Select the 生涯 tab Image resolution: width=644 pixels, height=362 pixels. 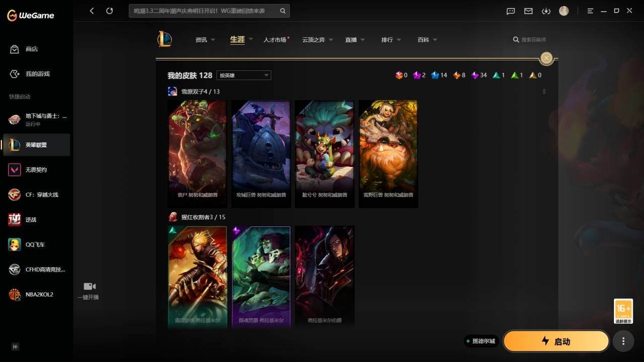(x=237, y=39)
